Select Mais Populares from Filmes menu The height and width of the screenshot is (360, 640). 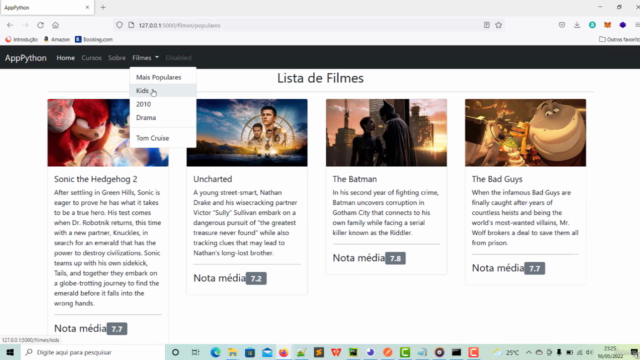point(163,77)
